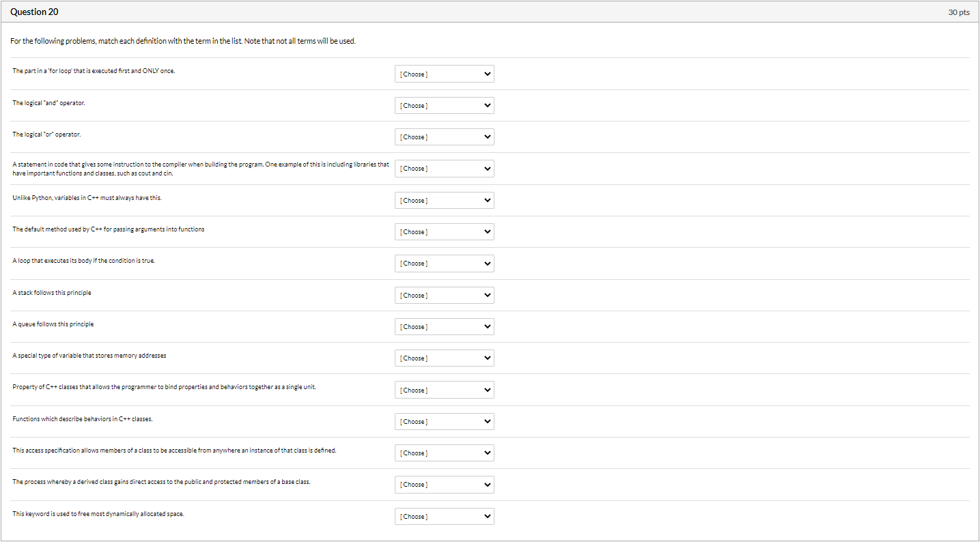Click the text 'A statement in code that gives'
The width and height of the screenshot is (980, 542).
(x=201, y=169)
